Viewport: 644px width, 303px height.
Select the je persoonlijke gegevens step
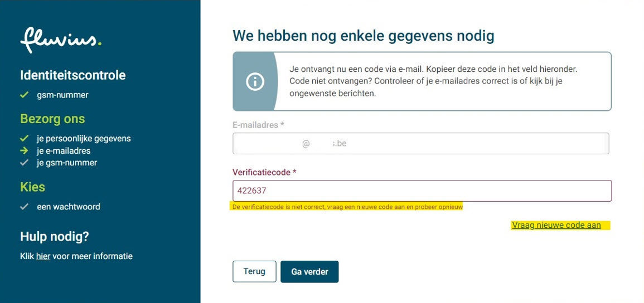pyautogui.click(x=84, y=138)
